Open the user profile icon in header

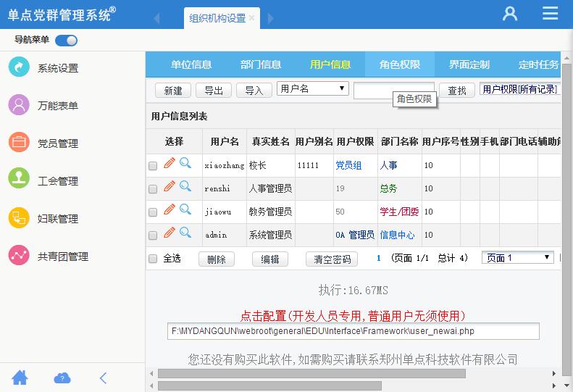510,14
